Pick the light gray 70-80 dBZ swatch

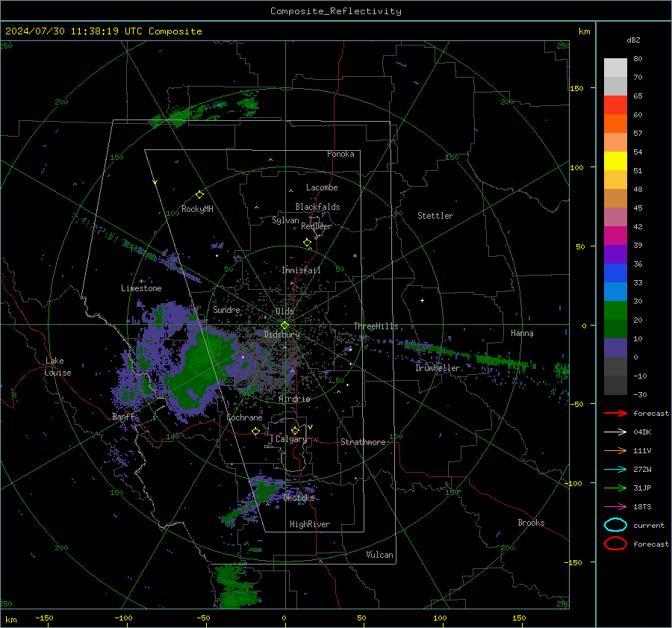615,68
